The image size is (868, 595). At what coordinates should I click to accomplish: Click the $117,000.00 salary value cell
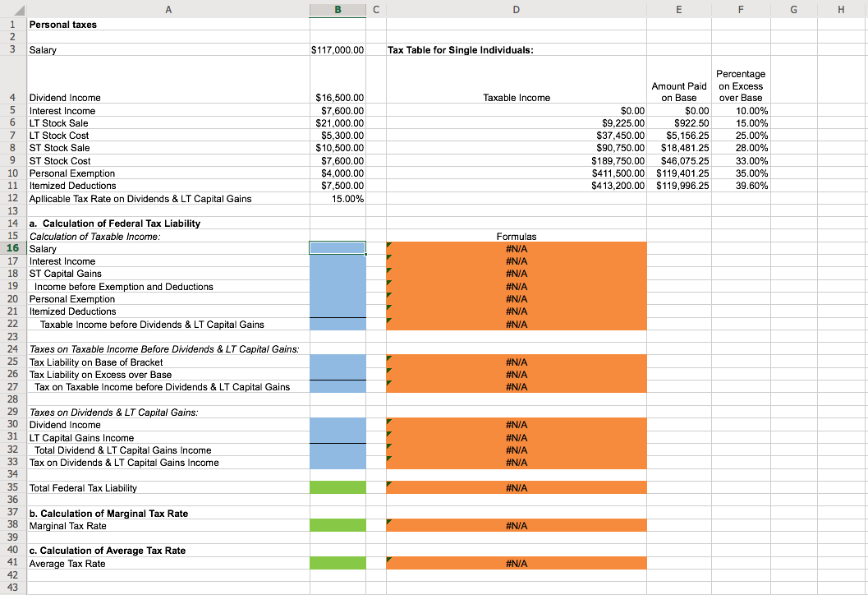point(338,50)
